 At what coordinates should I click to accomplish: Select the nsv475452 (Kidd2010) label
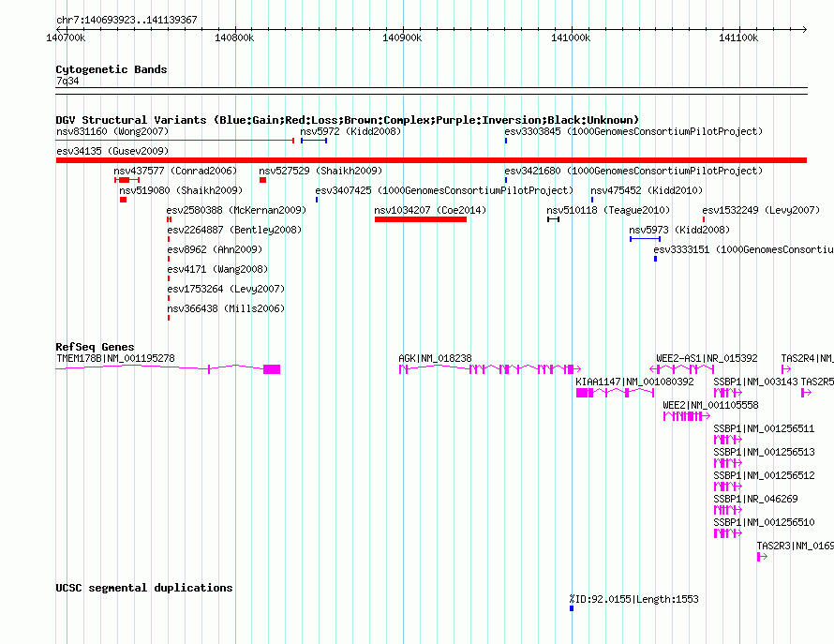coord(647,190)
